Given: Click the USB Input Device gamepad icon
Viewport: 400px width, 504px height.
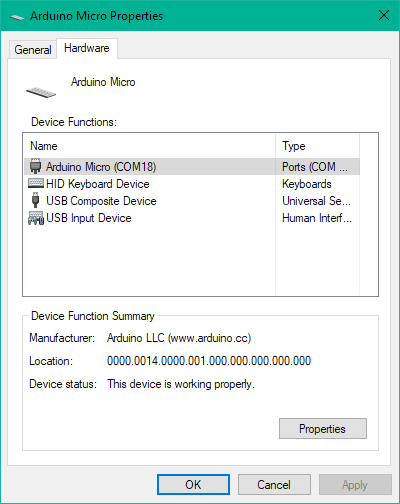Looking at the screenshot, I should 36,218.
